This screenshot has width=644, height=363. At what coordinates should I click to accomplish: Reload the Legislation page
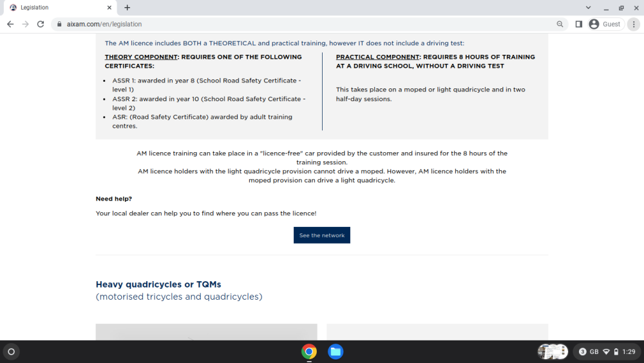(40, 25)
